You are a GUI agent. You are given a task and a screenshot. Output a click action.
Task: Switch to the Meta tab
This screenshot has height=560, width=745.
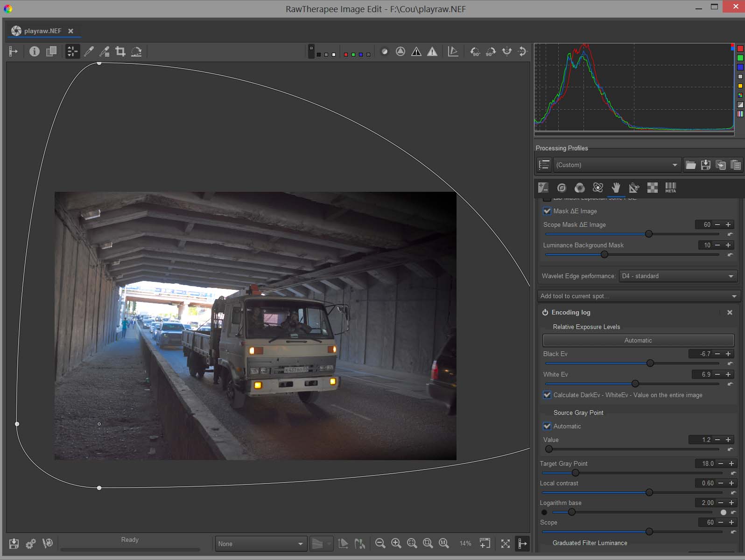click(x=670, y=188)
